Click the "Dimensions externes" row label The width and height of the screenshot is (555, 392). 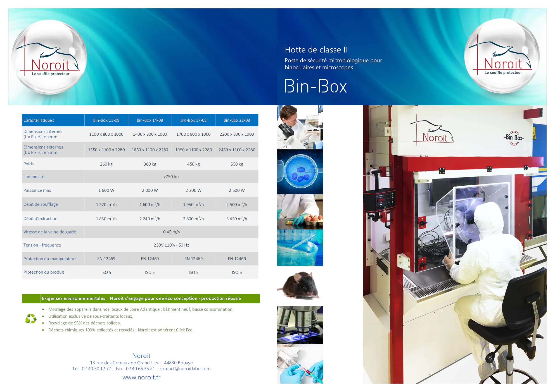[43, 150]
